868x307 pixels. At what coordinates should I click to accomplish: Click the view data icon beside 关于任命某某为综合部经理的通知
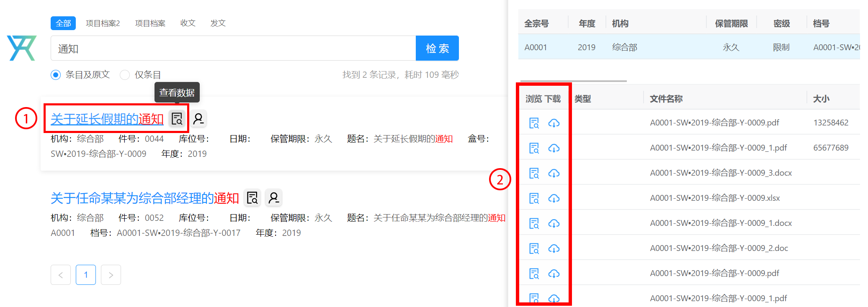click(252, 198)
